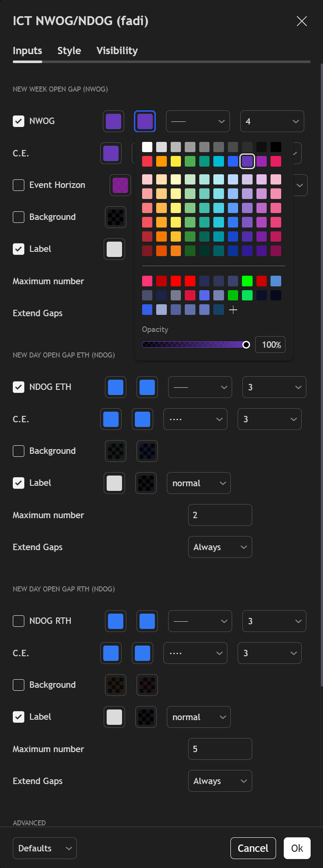
Task: Click the Ok button
Action: (x=297, y=848)
